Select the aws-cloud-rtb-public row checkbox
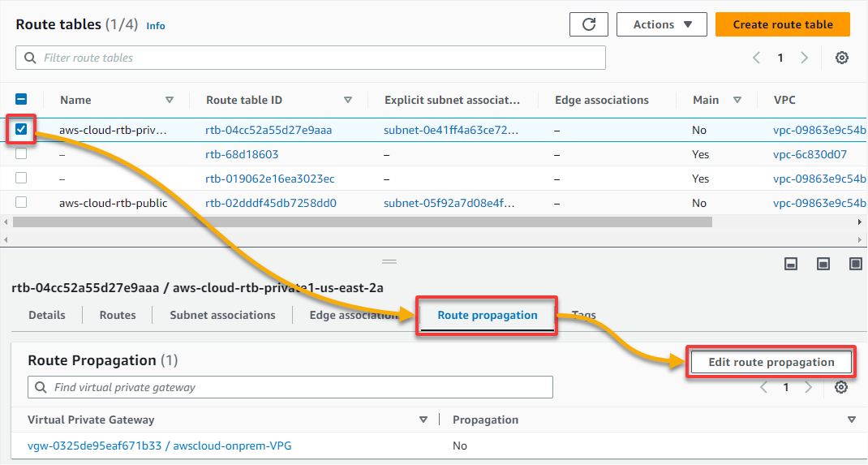 pos(21,203)
